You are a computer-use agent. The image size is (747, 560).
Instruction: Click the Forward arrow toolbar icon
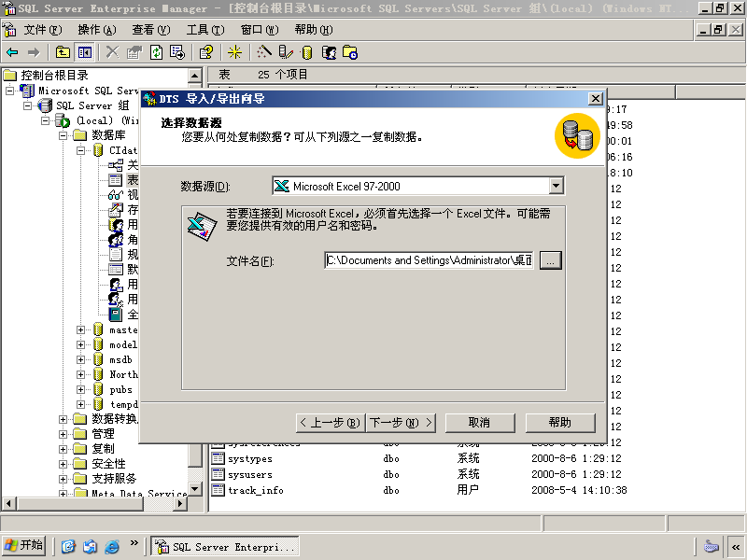(x=34, y=52)
